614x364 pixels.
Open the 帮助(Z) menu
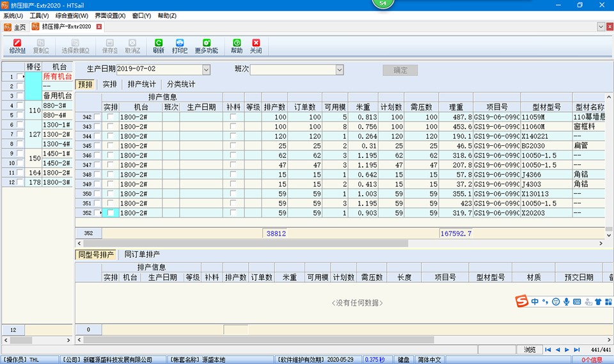pyautogui.click(x=167, y=15)
